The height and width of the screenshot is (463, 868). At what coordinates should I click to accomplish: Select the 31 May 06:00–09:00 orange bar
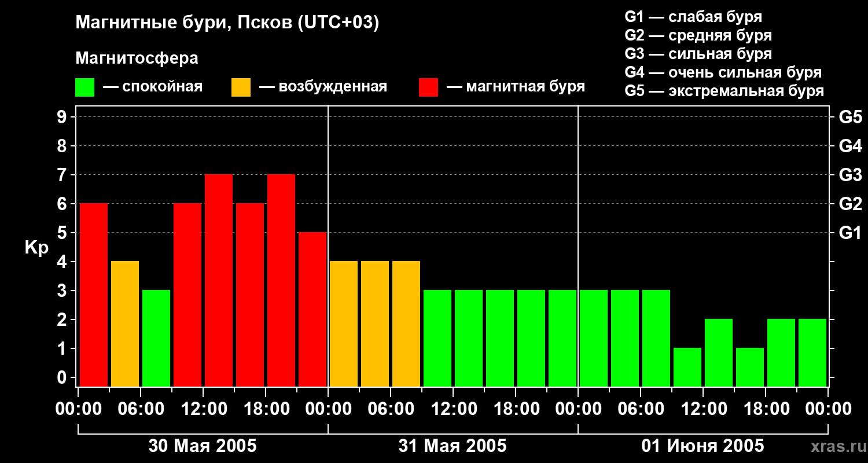(x=406, y=324)
